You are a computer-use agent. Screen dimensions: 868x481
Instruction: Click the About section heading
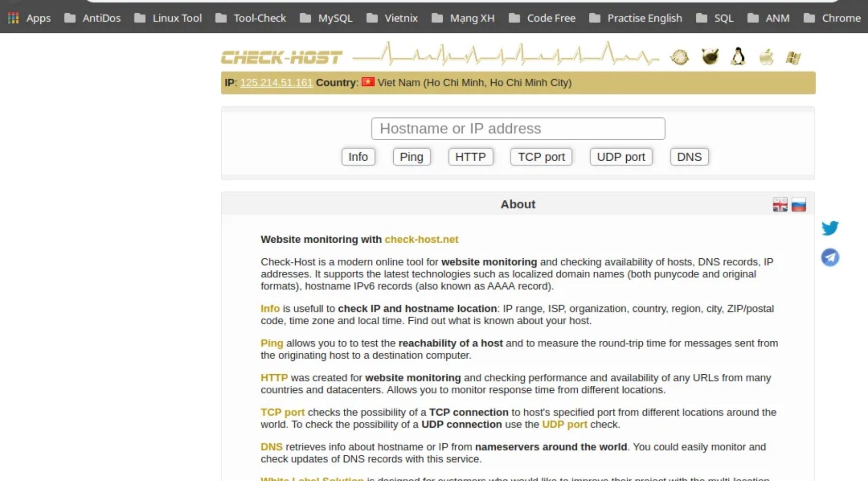pos(518,204)
